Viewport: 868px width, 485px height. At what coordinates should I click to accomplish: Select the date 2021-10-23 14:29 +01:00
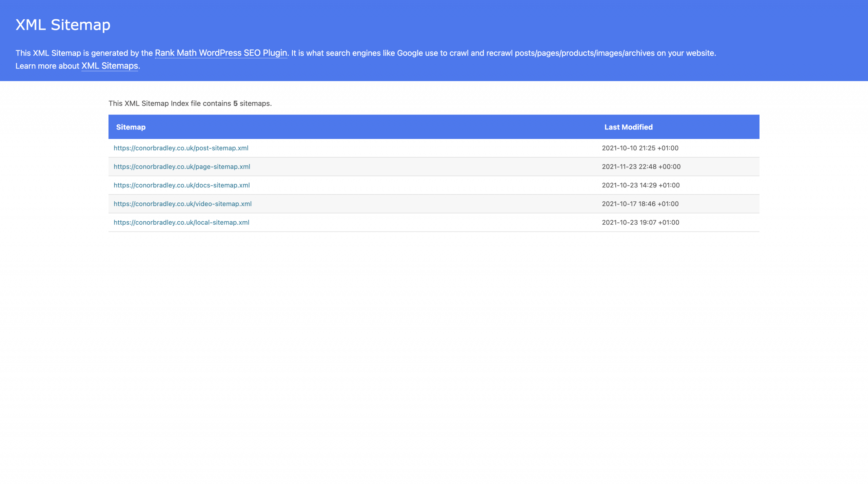(640, 185)
